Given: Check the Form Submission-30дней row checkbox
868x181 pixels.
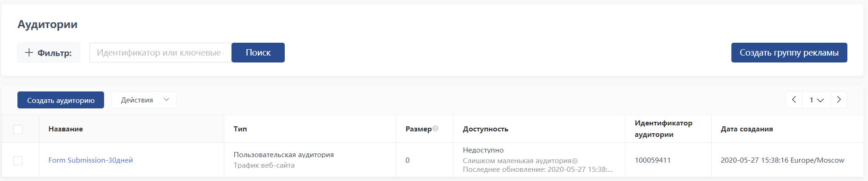Looking at the screenshot, I should 18,161.
